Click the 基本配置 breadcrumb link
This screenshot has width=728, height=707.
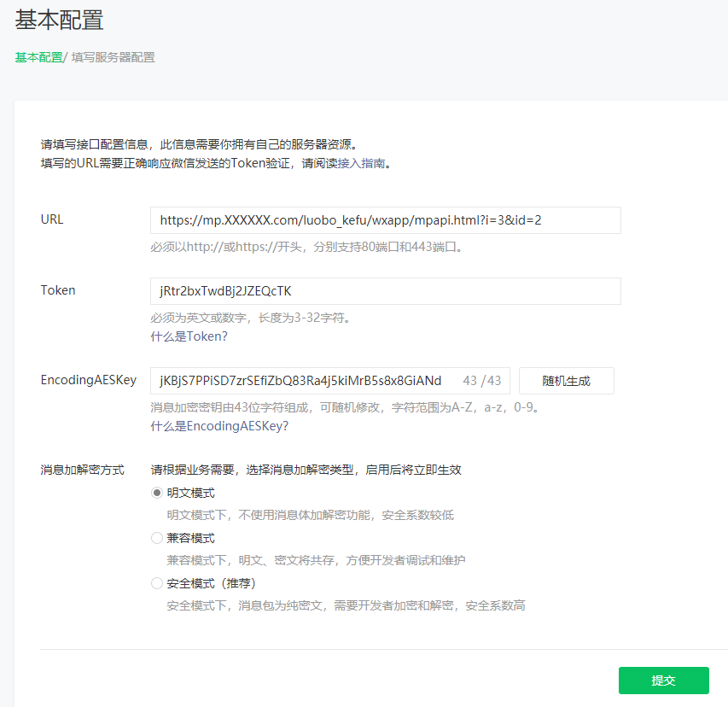pyautogui.click(x=38, y=57)
